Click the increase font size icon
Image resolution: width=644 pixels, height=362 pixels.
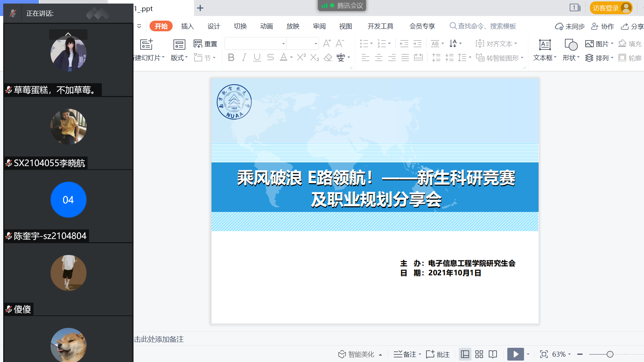(x=327, y=43)
